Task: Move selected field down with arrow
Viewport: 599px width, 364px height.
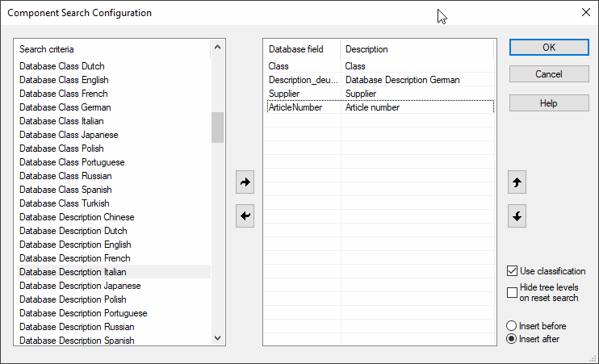Action: coord(517,216)
